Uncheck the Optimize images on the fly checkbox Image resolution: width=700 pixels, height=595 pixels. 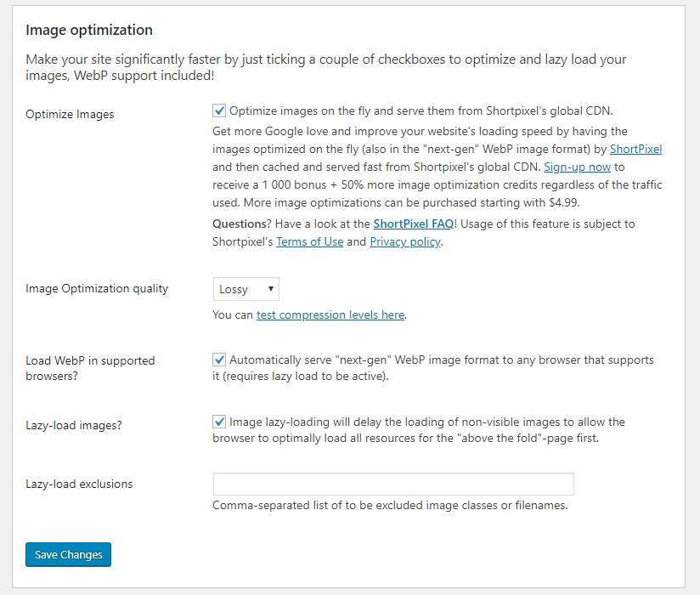click(219, 110)
